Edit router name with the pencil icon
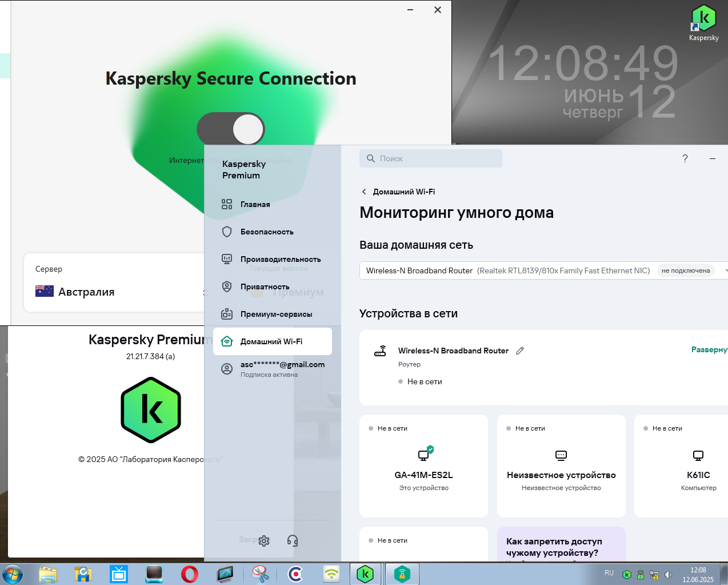This screenshot has height=585, width=728. pyautogui.click(x=520, y=351)
